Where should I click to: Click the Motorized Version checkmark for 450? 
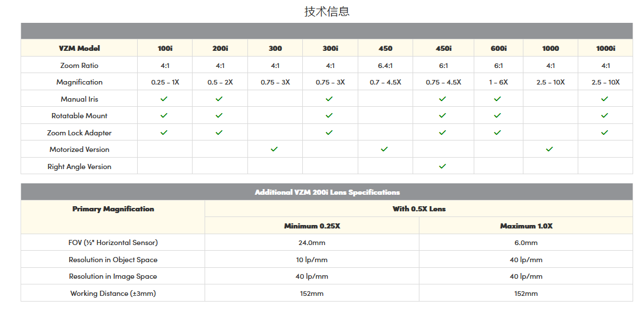click(384, 149)
